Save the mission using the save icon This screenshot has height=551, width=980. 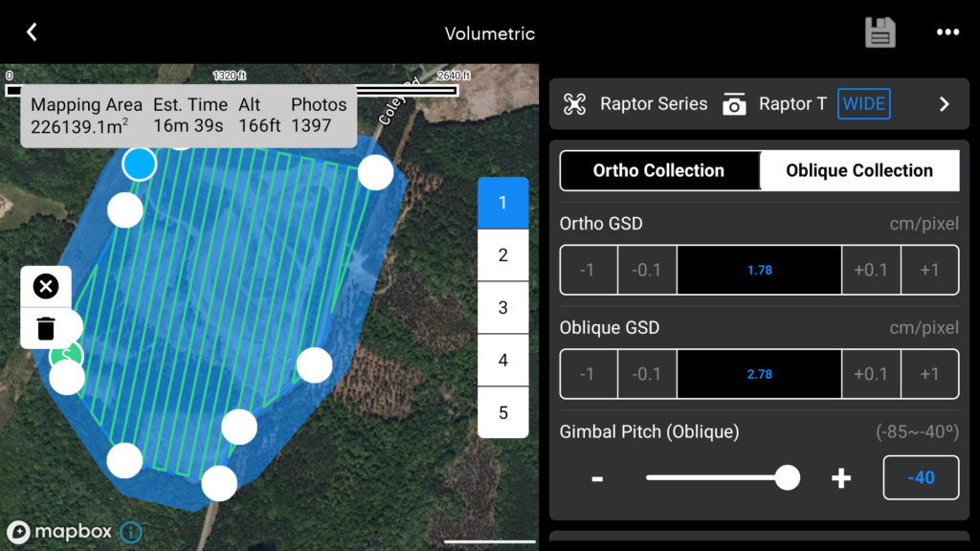coord(880,32)
